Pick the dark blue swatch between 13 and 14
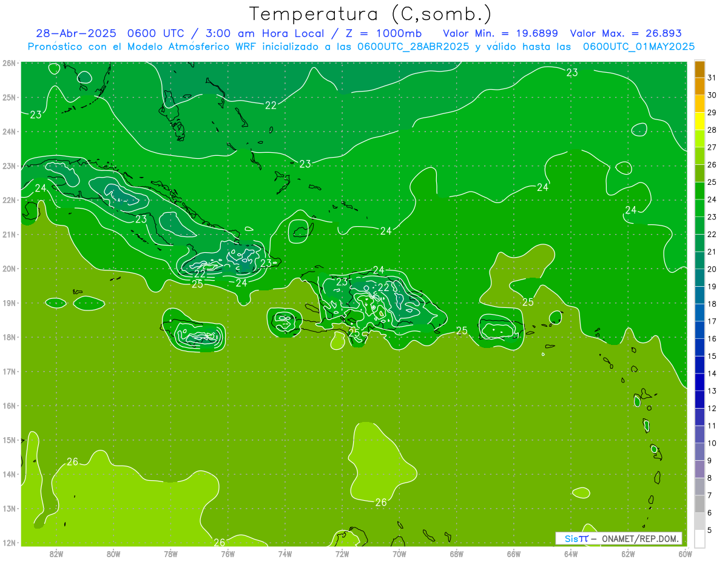The image size is (728, 562). (700, 382)
